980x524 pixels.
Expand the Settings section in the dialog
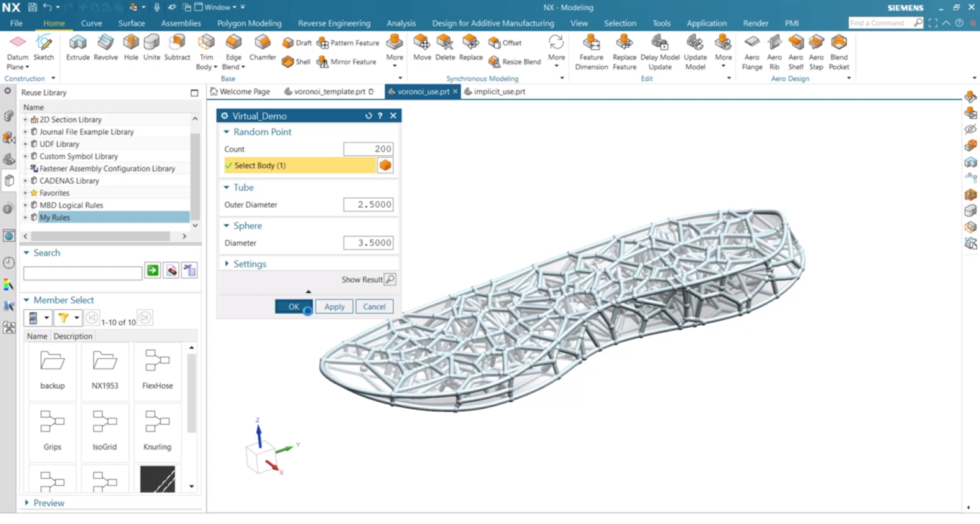226,263
